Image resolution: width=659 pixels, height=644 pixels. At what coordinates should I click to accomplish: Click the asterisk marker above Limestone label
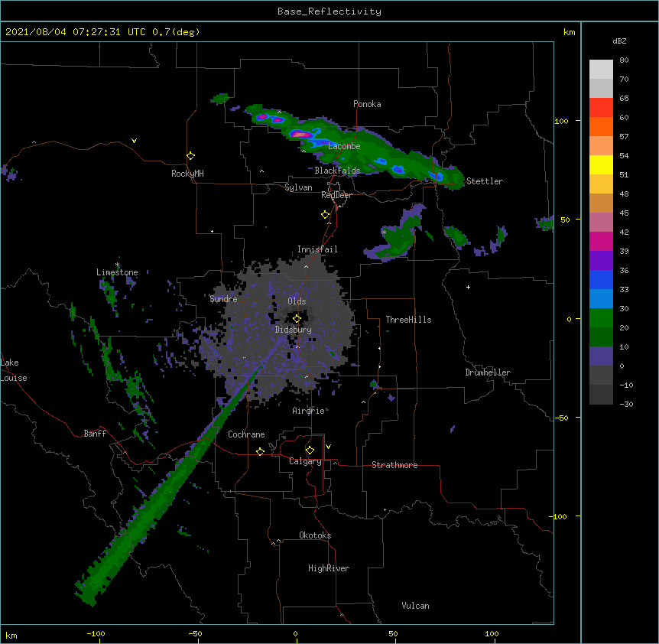[117, 265]
